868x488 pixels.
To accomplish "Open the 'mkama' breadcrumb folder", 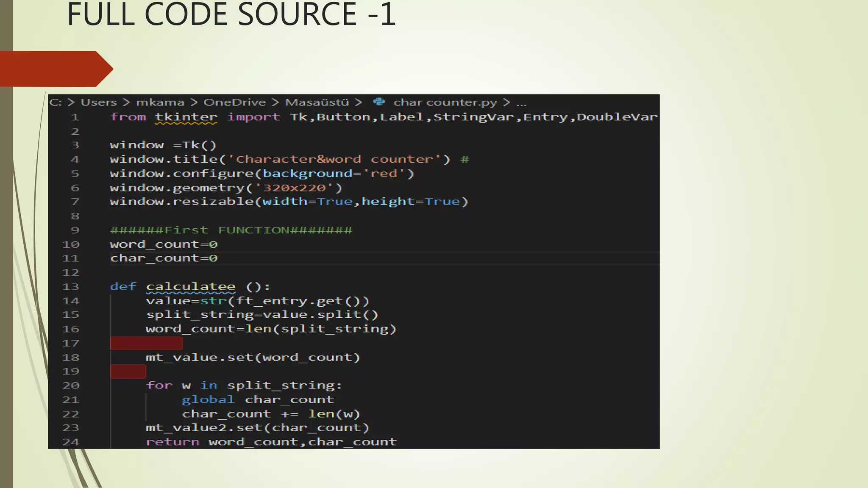I will click(x=160, y=103).
